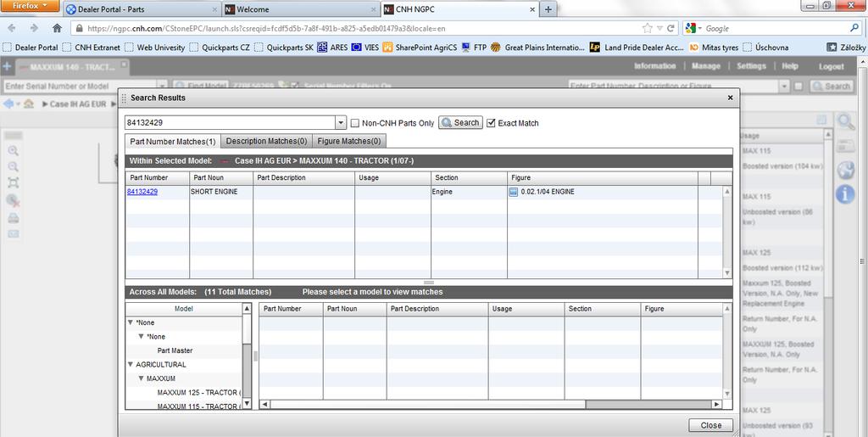Uncheck the Exact Match checkbox

click(491, 123)
